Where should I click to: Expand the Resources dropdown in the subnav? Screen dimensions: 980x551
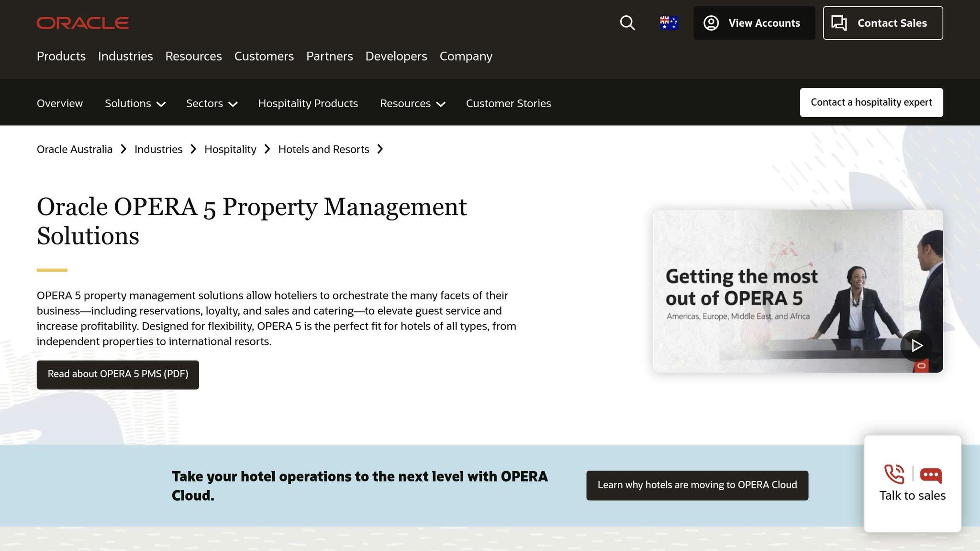(x=412, y=103)
